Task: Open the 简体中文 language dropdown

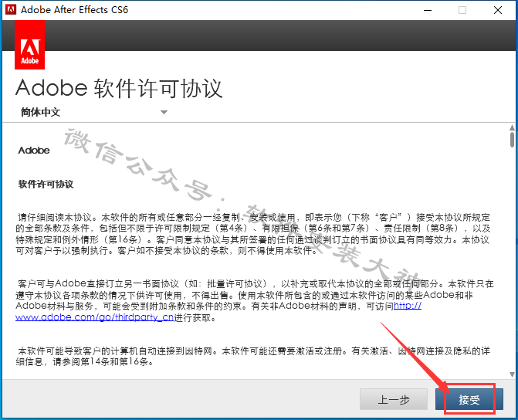Action: click(94, 113)
